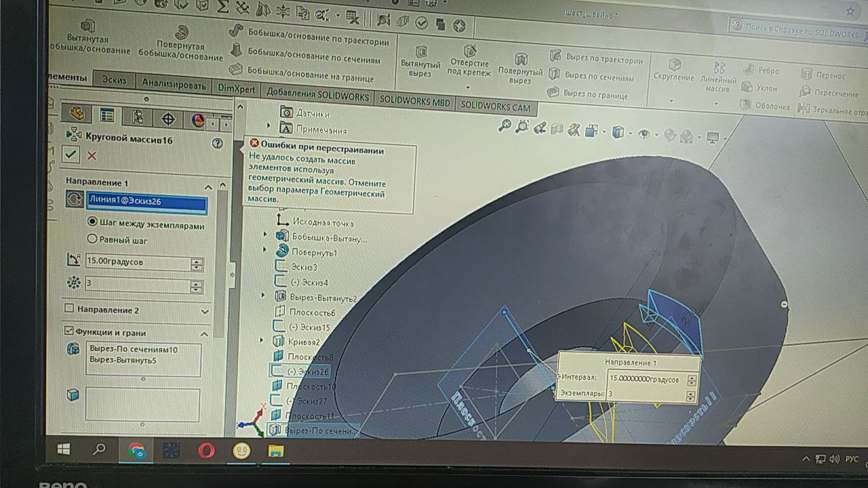
Task: Click the Повернутый вырез tool
Action: coord(520,68)
